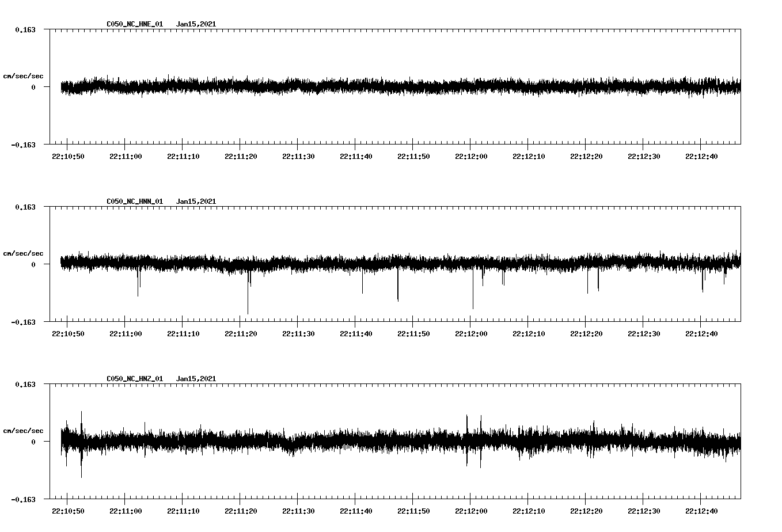
Task: Select the Jan15,2021 date on the top plot
Action: click(196, 24)
